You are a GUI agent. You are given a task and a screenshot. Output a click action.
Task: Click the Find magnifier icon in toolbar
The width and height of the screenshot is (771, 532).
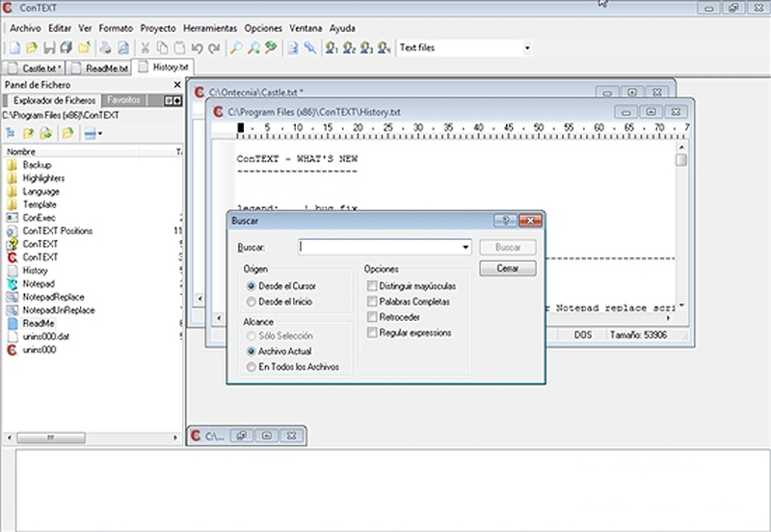point(236,47)
